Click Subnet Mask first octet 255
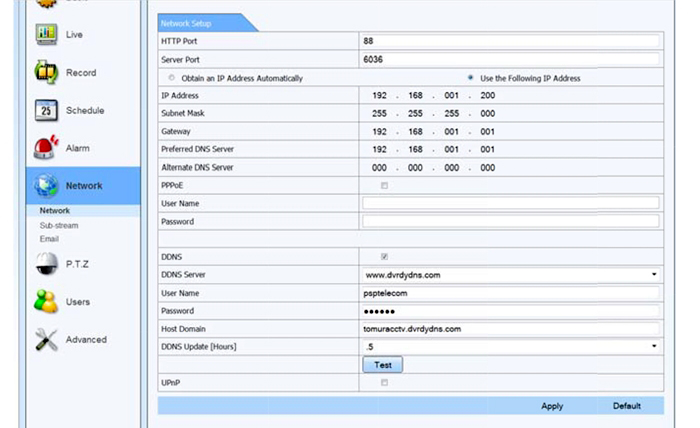Screen dimensions: 700x428 [379, 113]
